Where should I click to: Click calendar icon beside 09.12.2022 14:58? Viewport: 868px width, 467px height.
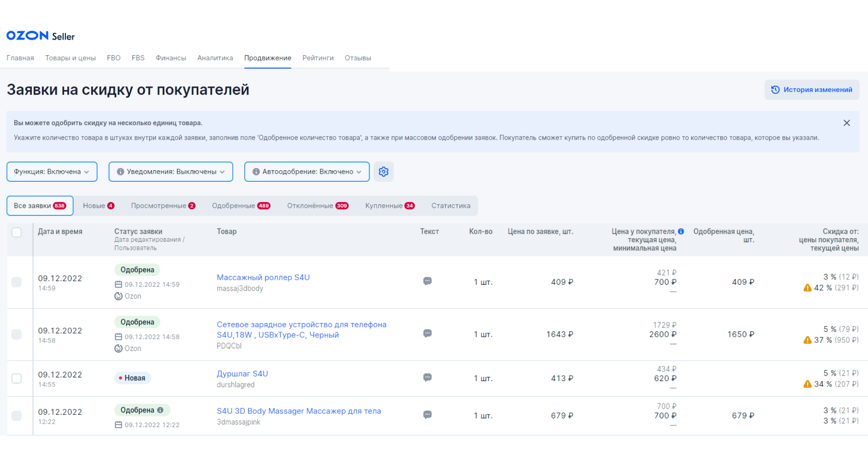pos(119,337)
